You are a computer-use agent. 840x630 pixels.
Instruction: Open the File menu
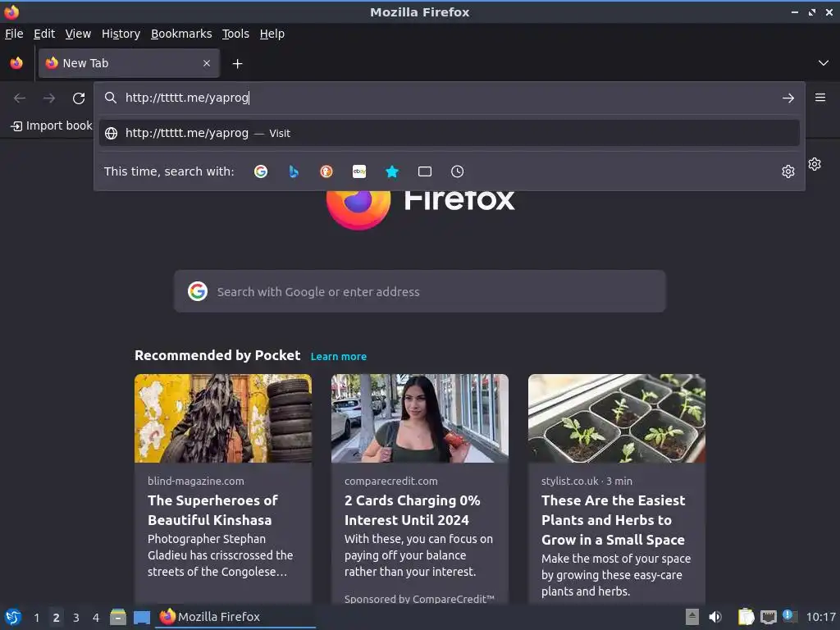point(14,34)
